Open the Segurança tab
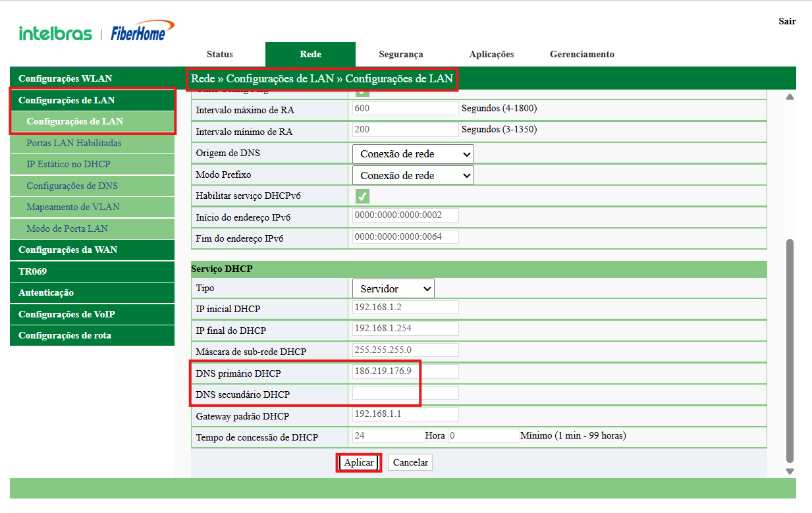The image size is (812, 513). [400, 54]
